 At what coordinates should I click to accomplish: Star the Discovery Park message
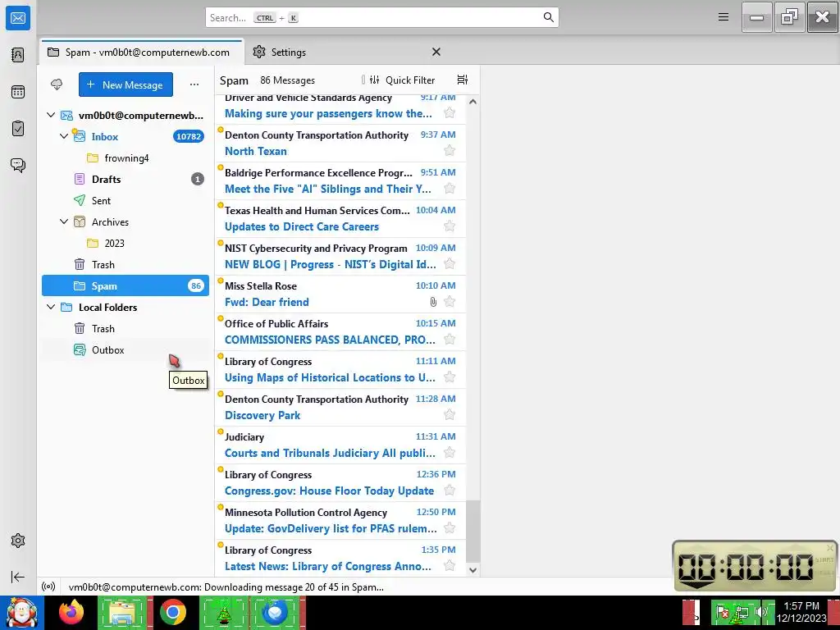(x=450, y=414)
